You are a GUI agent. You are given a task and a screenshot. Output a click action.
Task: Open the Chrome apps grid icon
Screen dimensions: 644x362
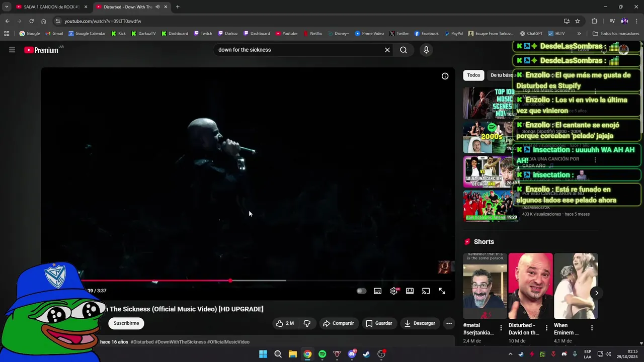pyautogui.click(x=7, y=34)
